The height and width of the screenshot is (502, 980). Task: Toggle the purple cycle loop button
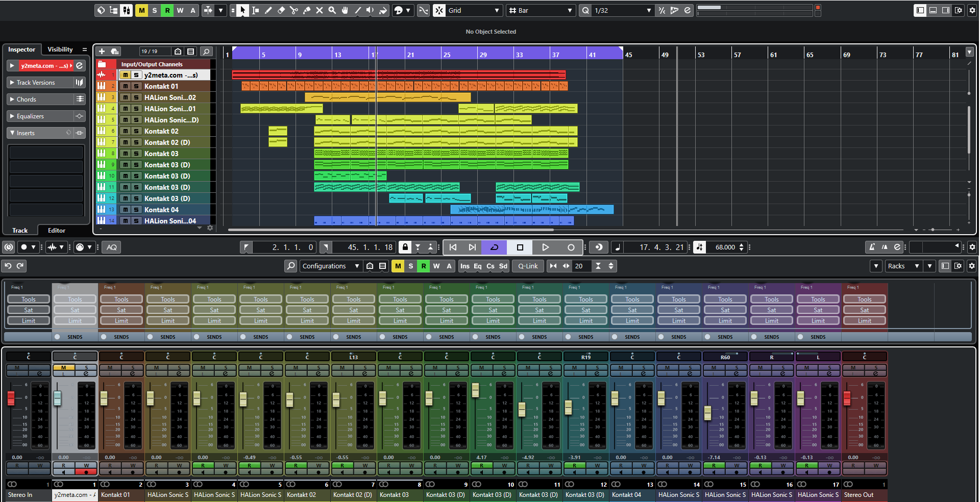pyautogui.click(x=494, y=247)
